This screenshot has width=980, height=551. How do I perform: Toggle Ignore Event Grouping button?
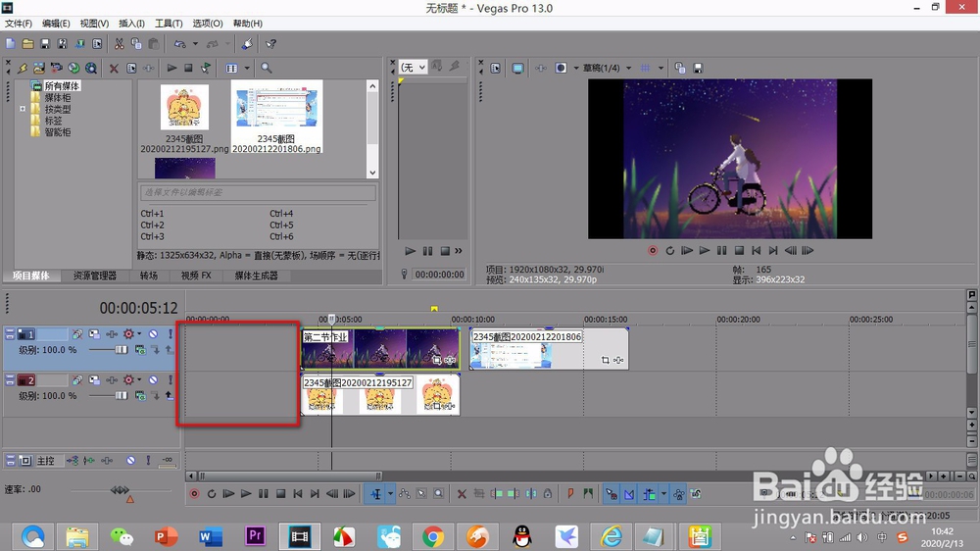pyautogui.click(x=696, y=494)
